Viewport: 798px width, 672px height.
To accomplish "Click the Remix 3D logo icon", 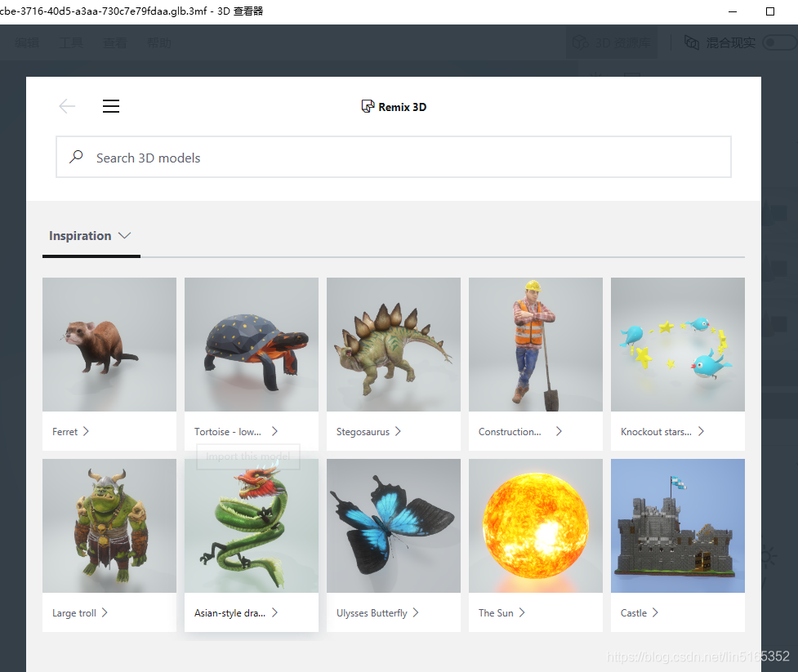I will point(368,106).
